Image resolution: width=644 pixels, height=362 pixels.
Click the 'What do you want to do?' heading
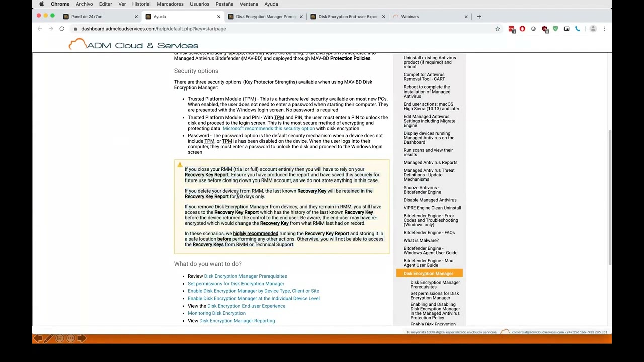pyautogui.click(x=208, y=264)
